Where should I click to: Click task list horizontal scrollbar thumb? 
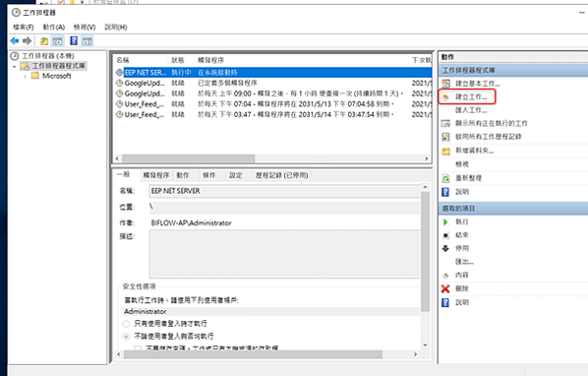(x=188, y=158)
